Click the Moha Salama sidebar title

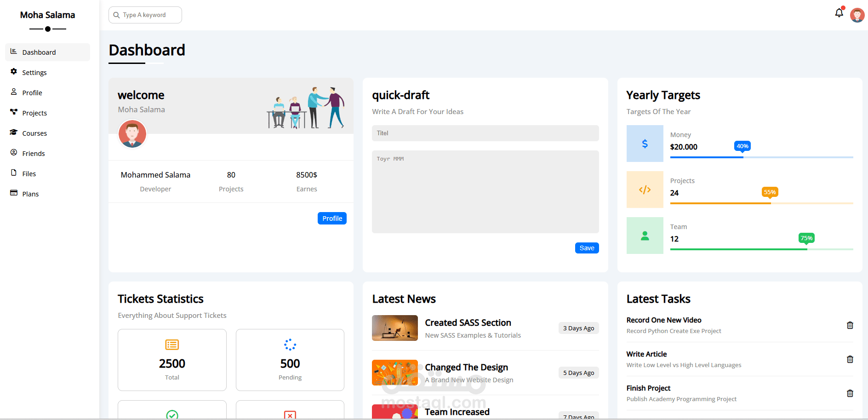47,15
